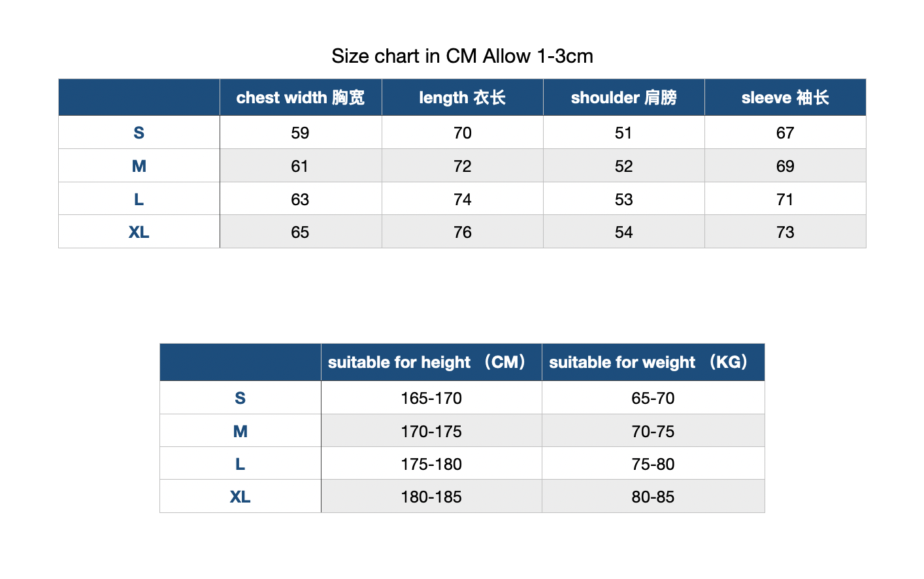Click the M row label in height table
Viewport: 924px width, 579px height.
(x=240, y=431)
